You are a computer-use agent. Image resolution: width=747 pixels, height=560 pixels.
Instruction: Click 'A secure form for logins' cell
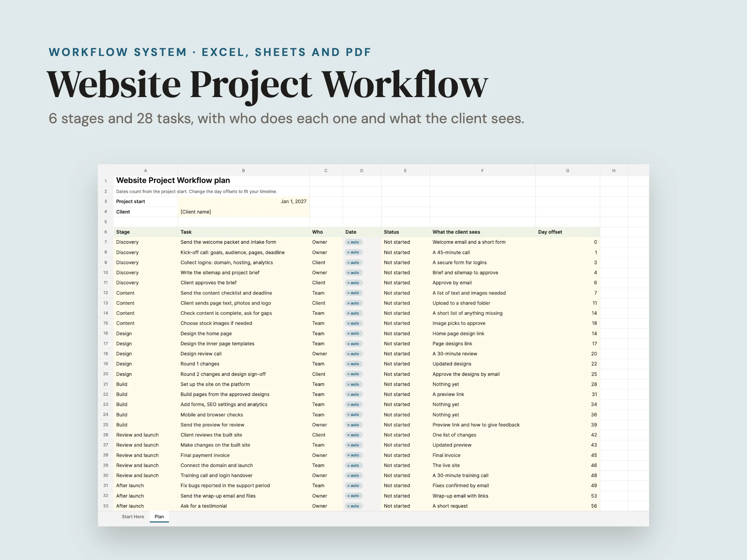(x=483, y=262)
